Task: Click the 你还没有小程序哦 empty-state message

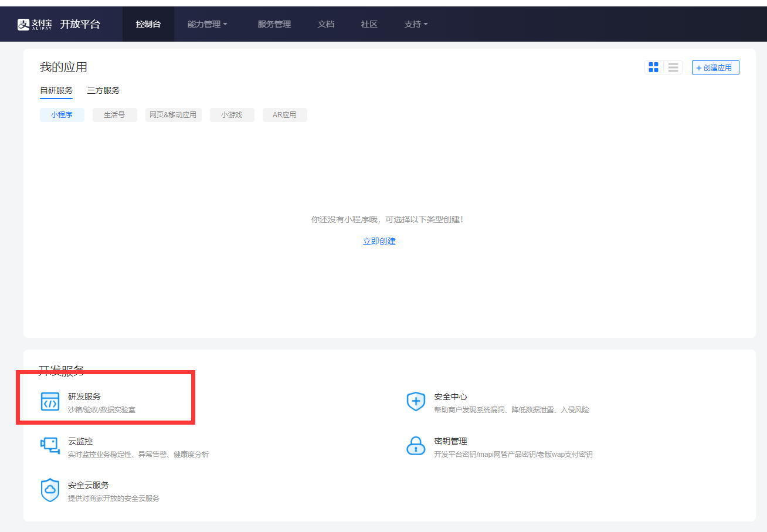Action: coord(387,219)
